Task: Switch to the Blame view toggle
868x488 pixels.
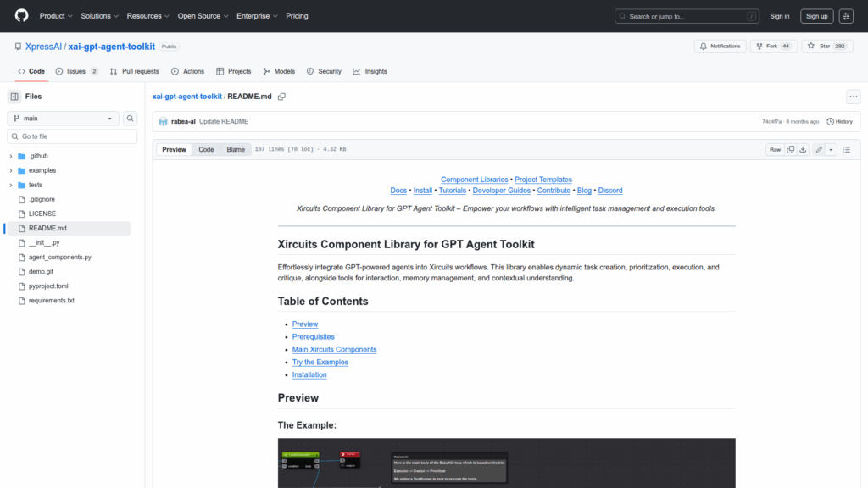Action: pyautogui.click(x=235, y=149)
